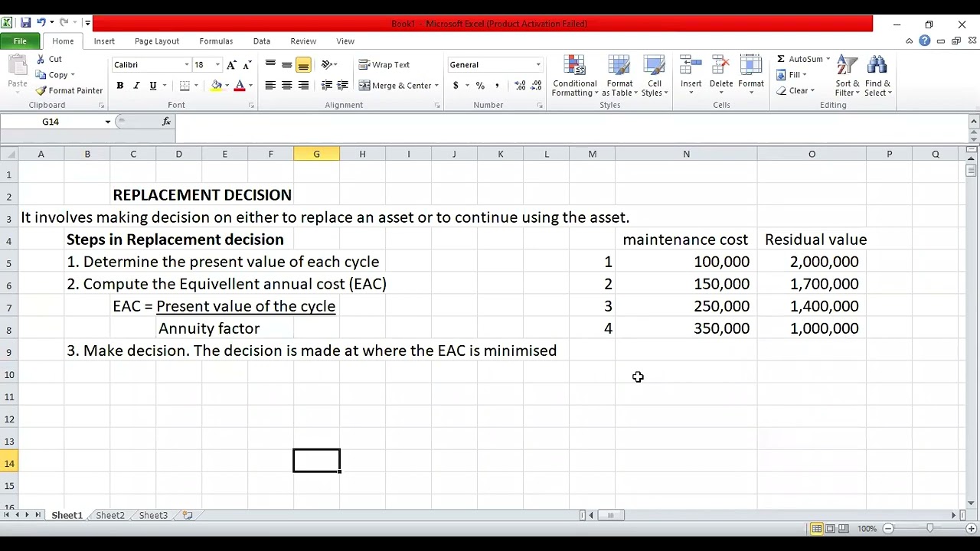Click the Format as Table icon
The height and width of the screenshot is (551, 980).
click(x=619, y=66)
